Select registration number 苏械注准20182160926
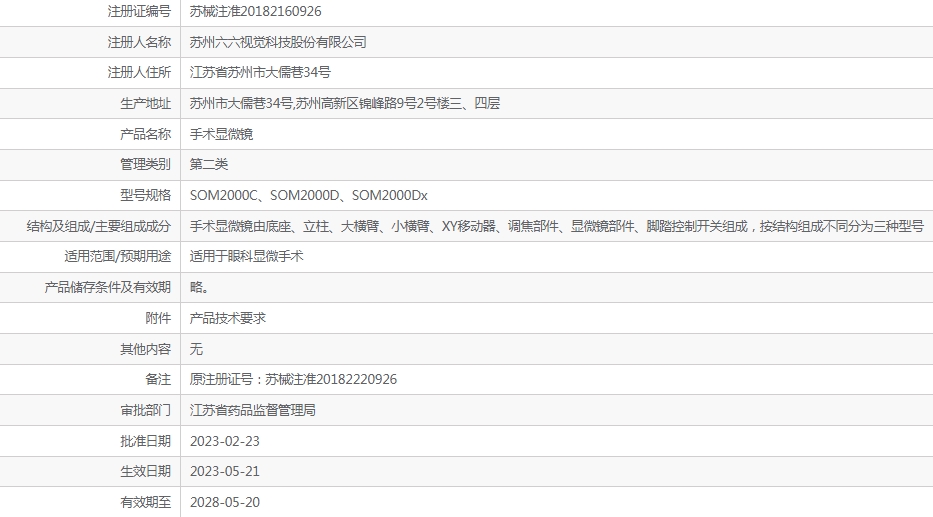 point(255,11)
